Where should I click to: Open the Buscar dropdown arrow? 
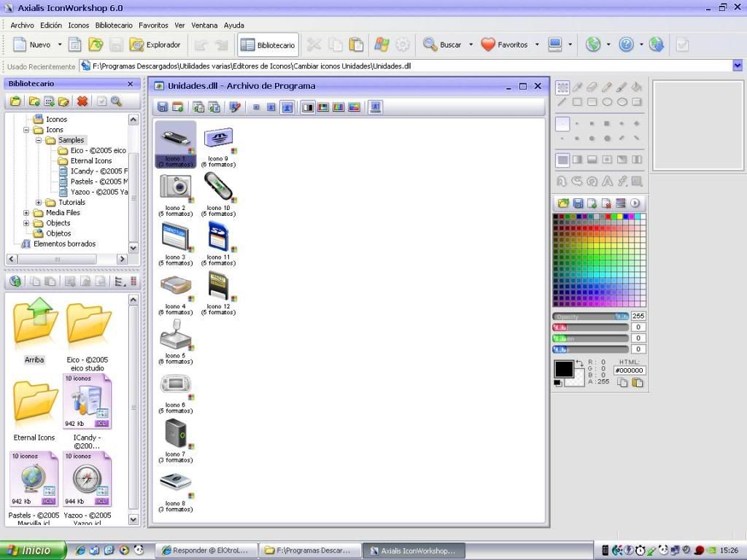(471, 44)
